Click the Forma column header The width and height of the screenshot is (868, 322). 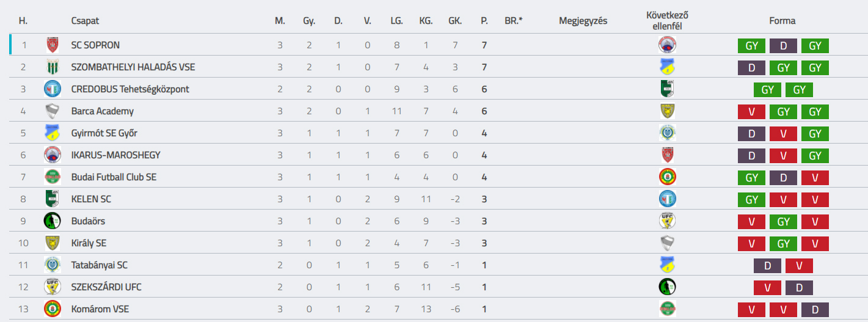tap(782, 21)
